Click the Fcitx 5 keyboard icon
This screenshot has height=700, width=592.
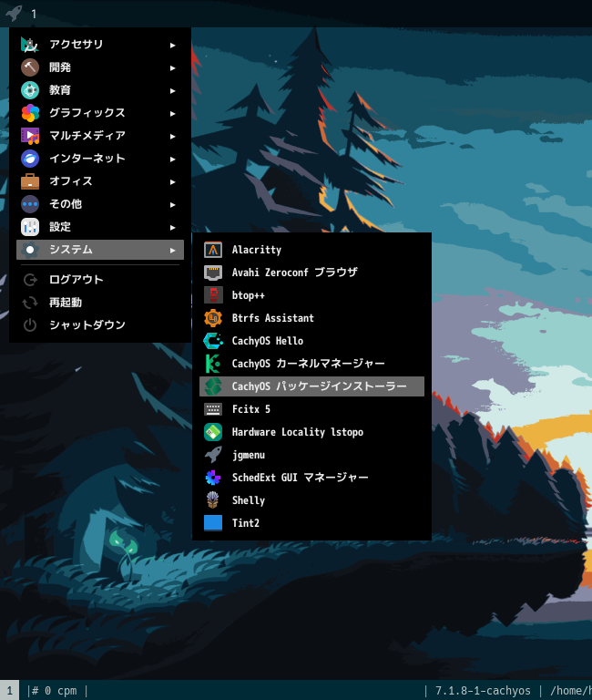(x=213, y=409)
